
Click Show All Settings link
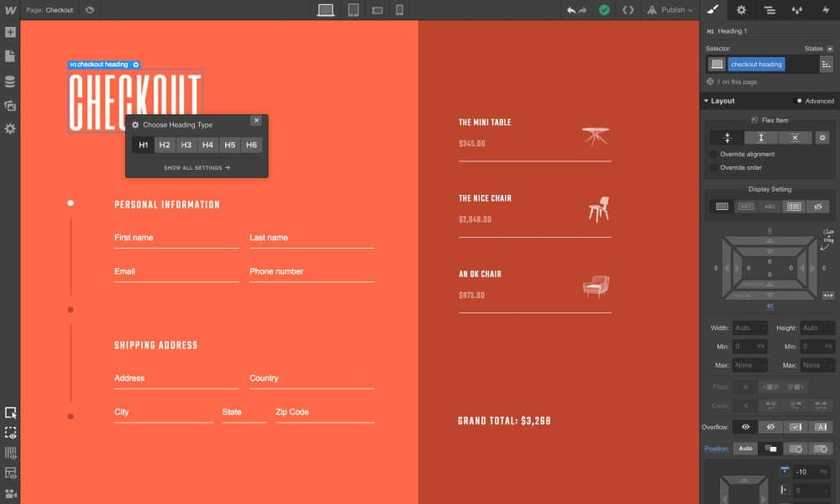tap(197, 168)
